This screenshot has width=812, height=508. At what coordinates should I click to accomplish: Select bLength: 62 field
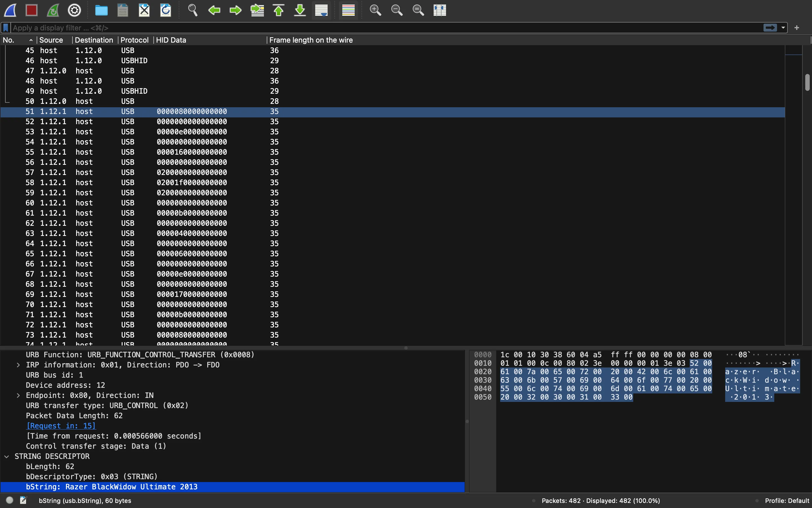tap(233, 466)
